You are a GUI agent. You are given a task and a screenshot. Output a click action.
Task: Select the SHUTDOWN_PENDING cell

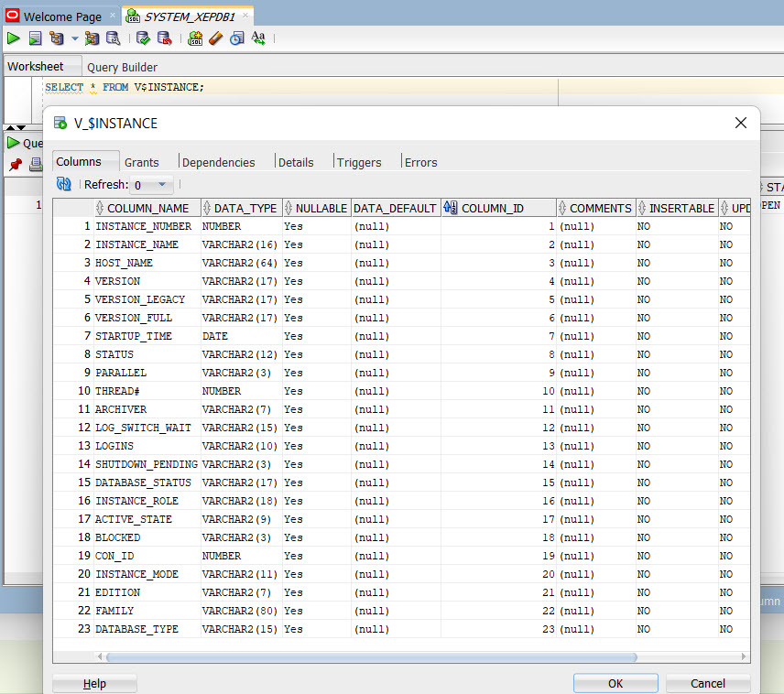point(147,464)
